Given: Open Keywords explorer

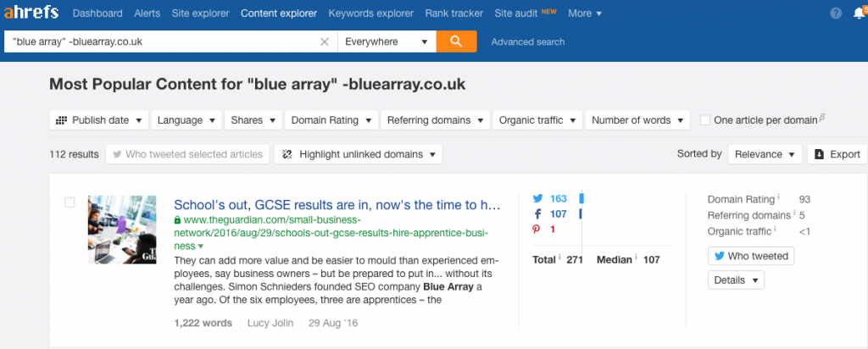Looking at the screenshot, I should click(x=371, y=14).
